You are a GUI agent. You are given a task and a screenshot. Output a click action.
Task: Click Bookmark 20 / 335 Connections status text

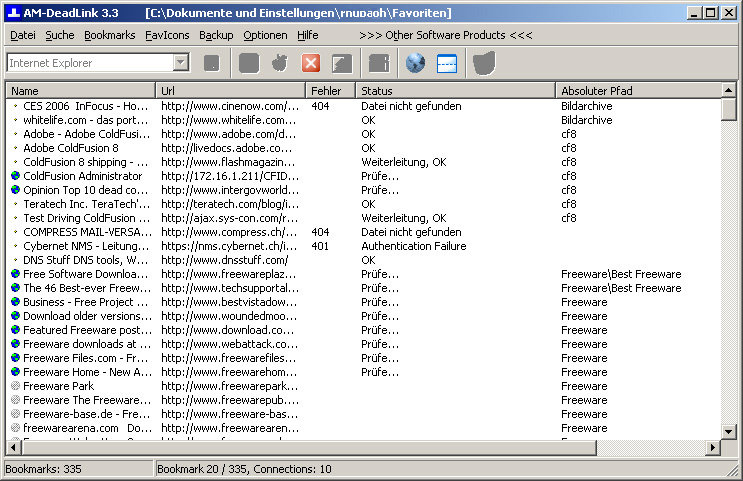click(x=244, y=469)
